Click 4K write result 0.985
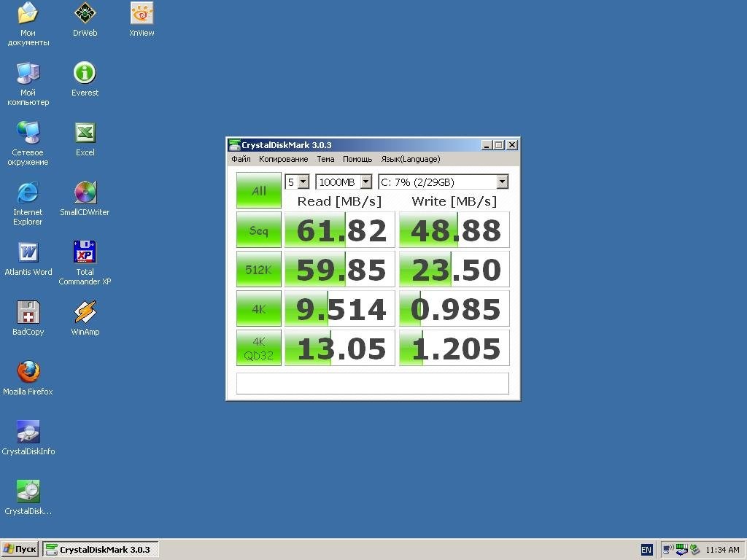Image resolution: width=747 pixels, height=560 pixels. click(x=454, y=308)
